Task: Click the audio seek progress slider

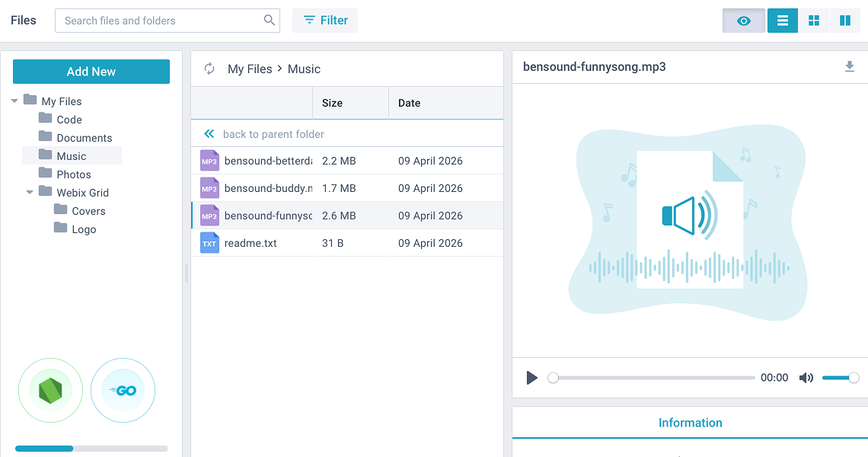Action: [x=653, y=378]
